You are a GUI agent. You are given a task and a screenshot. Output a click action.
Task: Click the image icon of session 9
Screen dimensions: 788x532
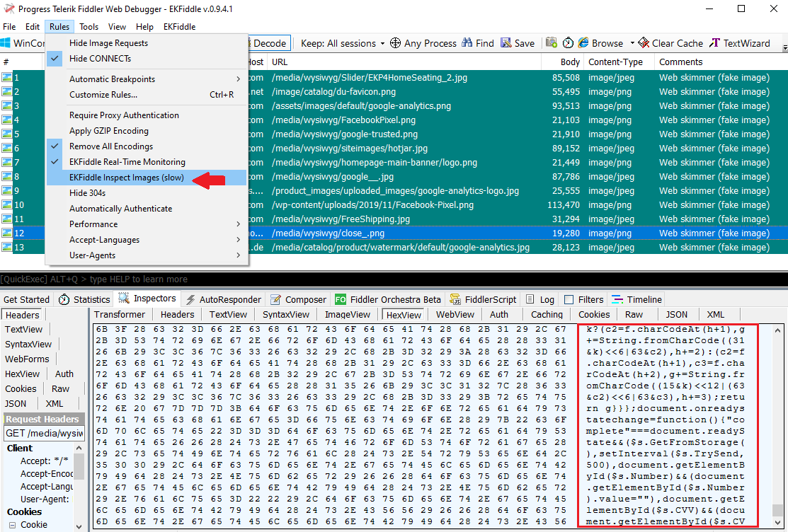6,191
